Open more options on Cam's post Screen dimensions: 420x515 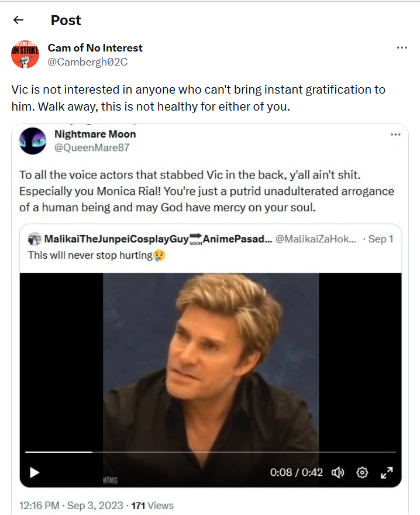(x=402, y=47)
